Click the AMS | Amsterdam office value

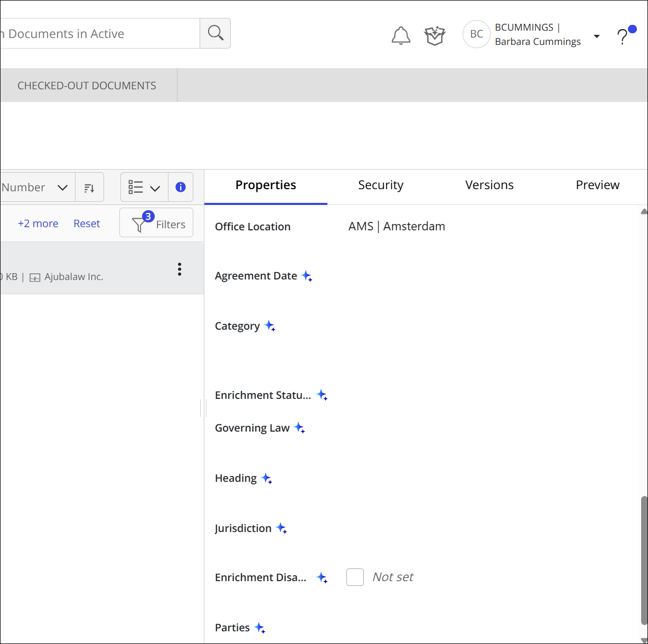pos(397,227)
